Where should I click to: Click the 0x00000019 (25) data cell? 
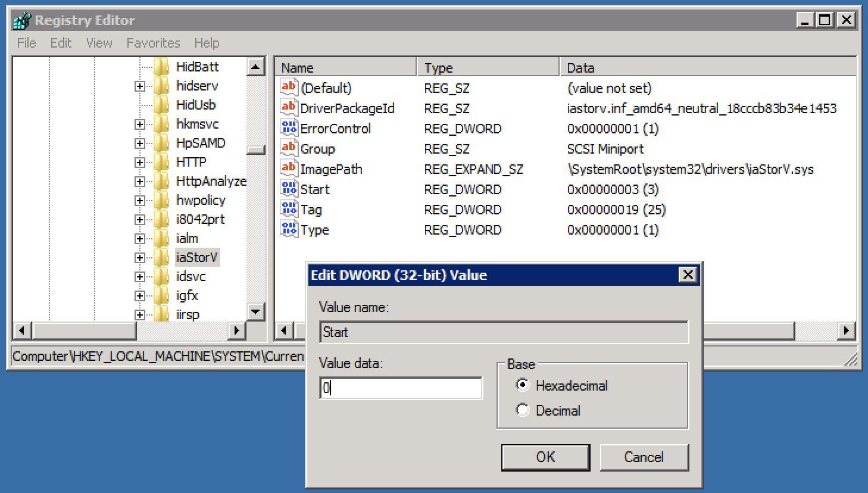[x=616, y=210]
